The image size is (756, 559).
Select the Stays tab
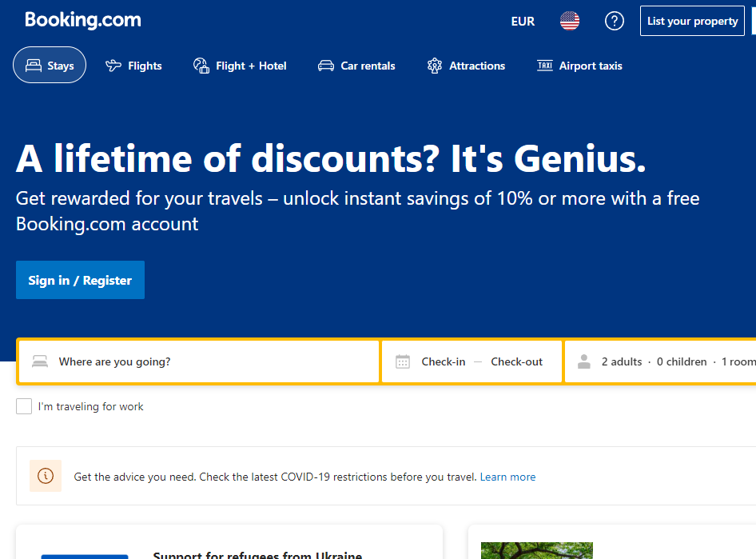pos(50,66)
